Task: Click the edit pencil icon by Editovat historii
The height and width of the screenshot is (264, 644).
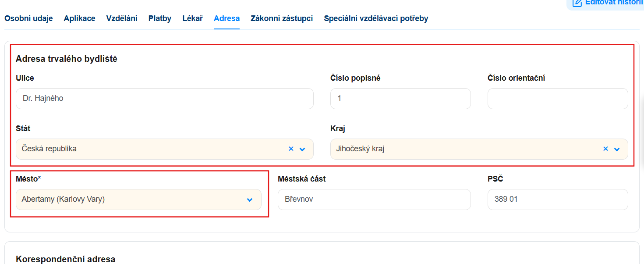Action: click(x=577, y=3)
